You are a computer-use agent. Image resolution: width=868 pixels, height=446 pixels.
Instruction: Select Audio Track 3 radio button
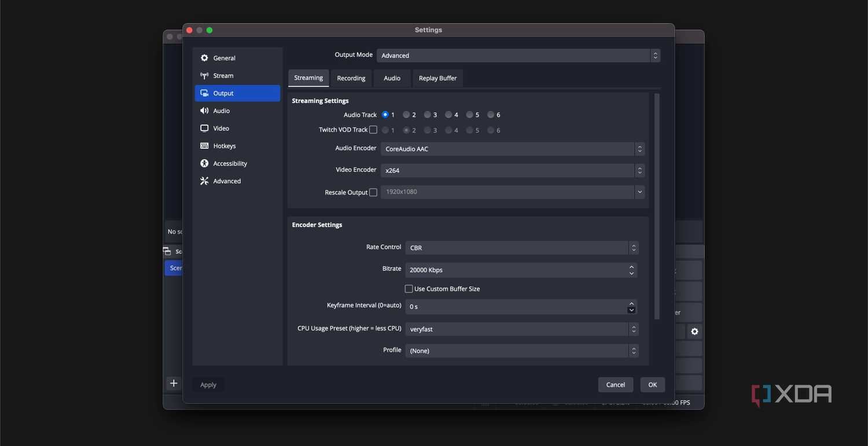[427, 115]
